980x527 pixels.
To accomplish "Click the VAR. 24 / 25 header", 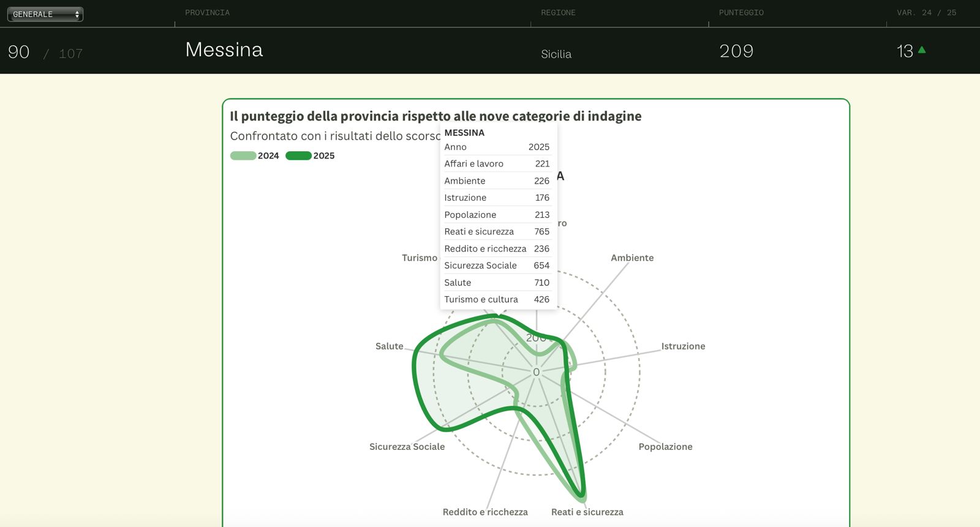I will (x=926, y=13).
